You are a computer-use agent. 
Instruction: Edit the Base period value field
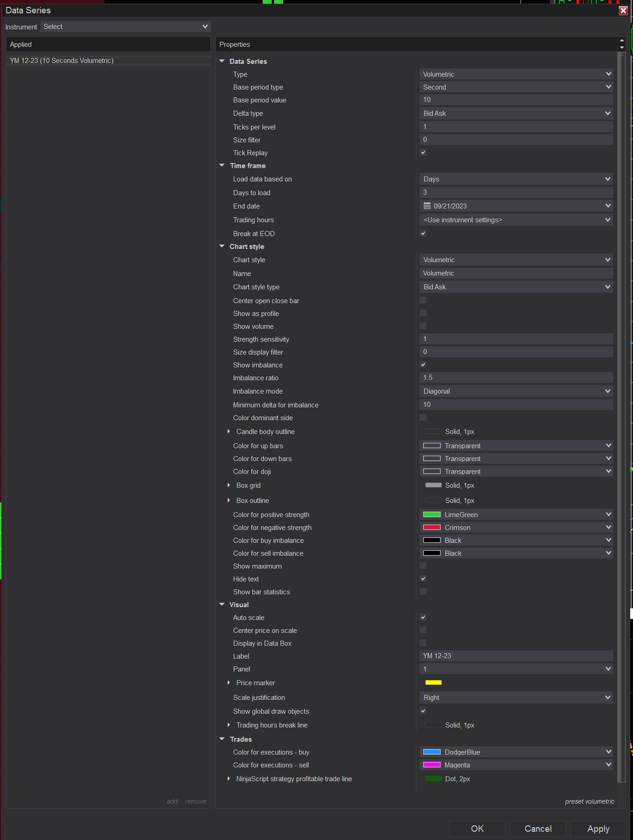pos(516,100)
